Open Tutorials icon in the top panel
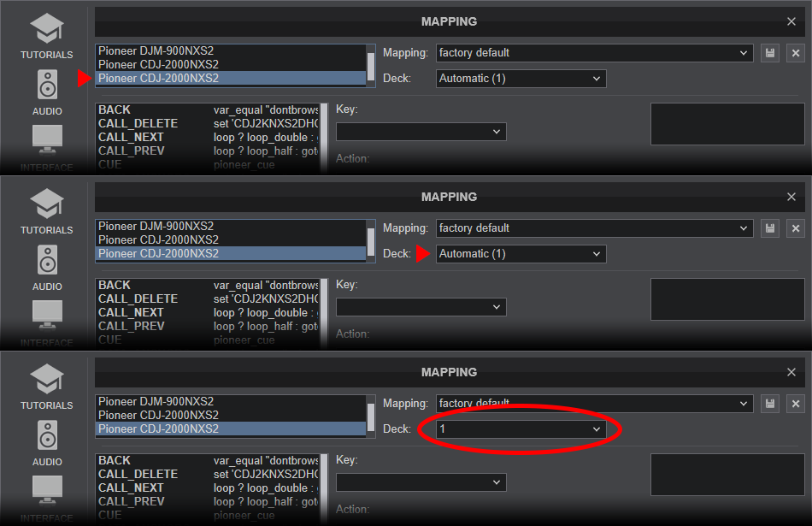 (x=47, y=29)
